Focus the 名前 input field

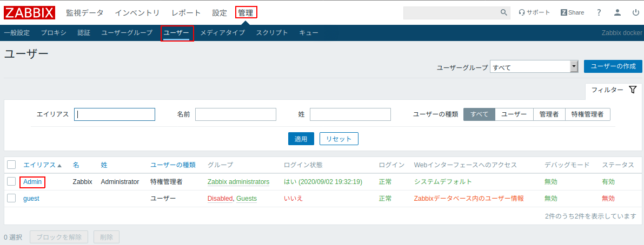pyautogui.click(x=236, y=115)
